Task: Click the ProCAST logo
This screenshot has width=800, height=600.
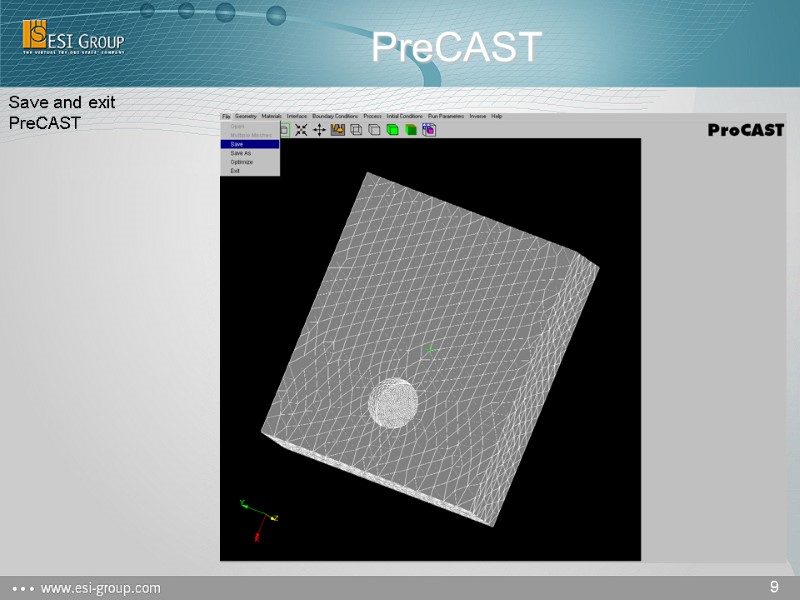Action: tap(744, 129)
